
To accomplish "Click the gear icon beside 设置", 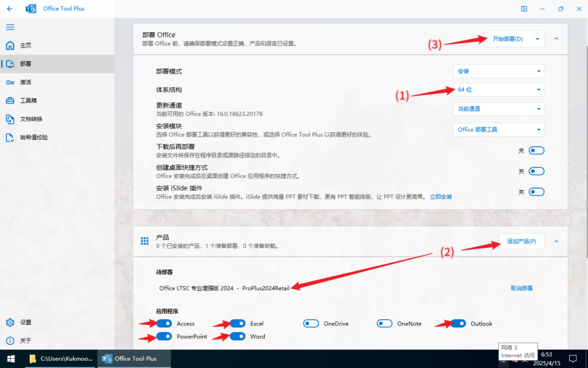I will click(10, 322).
